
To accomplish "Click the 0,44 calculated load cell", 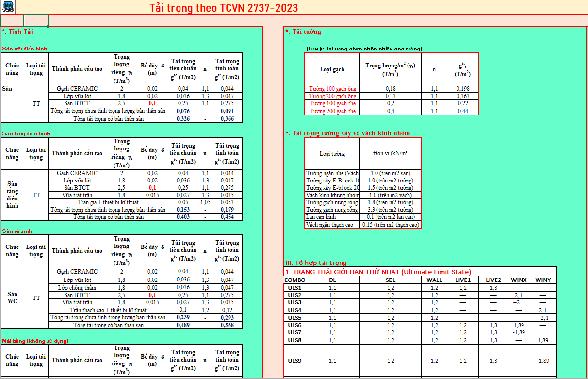I will tap(462, 111).
